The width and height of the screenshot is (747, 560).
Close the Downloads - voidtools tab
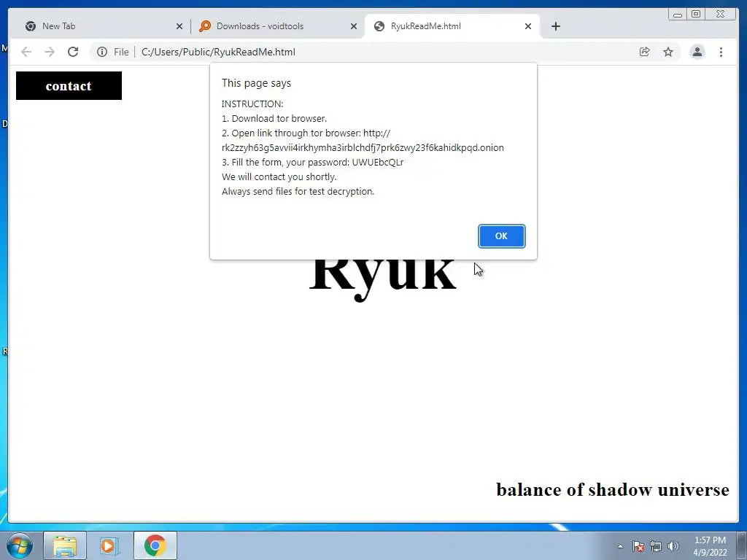(354, 27)
